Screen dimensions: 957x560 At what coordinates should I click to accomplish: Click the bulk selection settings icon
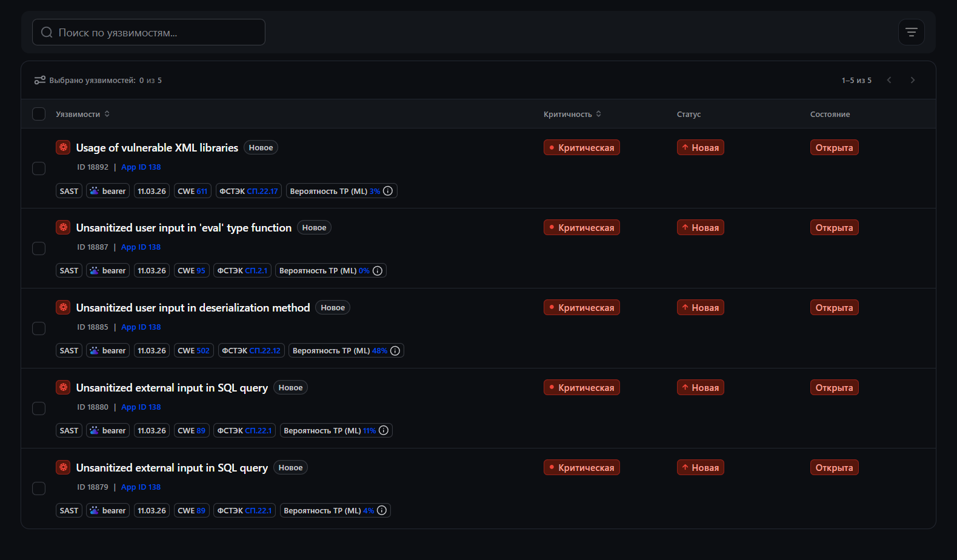(40, 80)
